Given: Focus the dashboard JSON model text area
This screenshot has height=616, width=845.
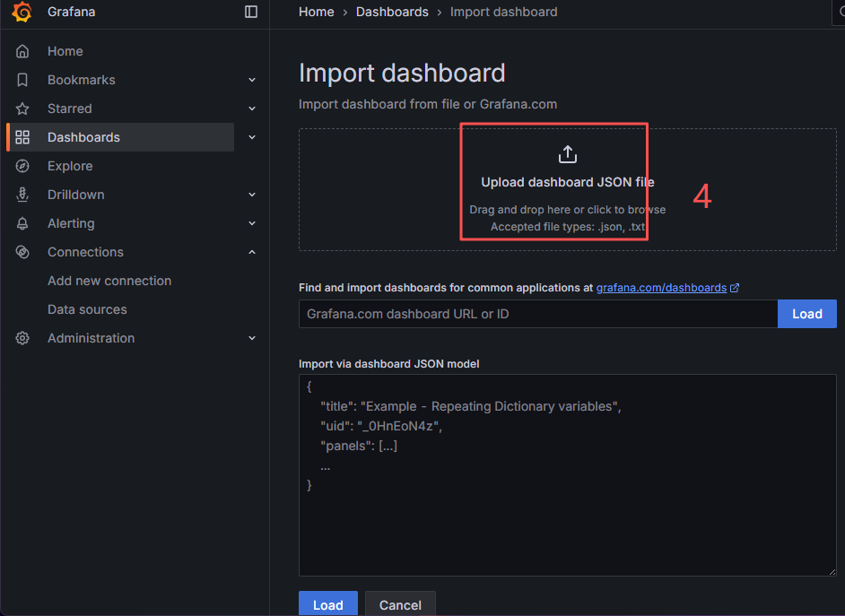Looking at the screenshot, I should (568, 475).
